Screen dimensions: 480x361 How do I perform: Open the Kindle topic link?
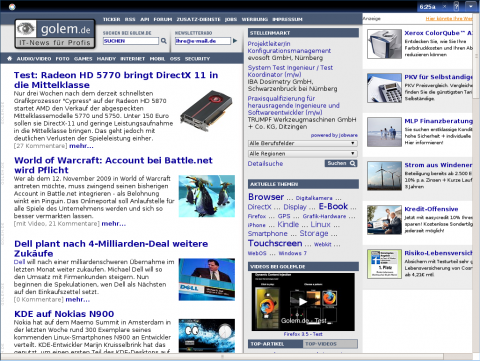[x=288, y=225]
